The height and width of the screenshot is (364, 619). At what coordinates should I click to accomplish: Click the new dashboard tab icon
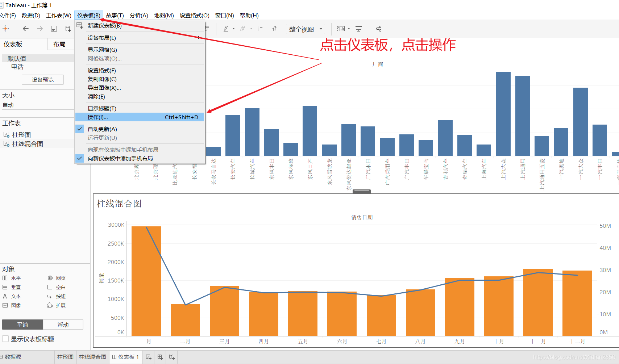(160, 357)
